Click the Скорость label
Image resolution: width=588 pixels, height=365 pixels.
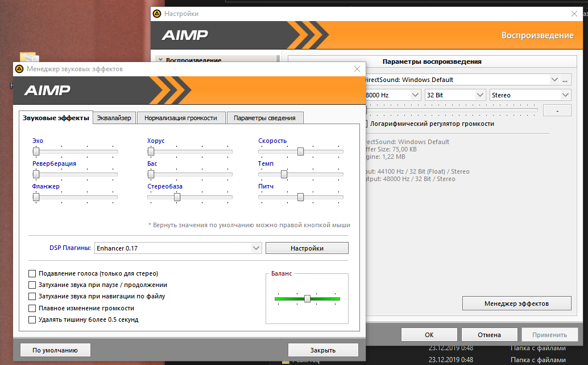(272, 141)
